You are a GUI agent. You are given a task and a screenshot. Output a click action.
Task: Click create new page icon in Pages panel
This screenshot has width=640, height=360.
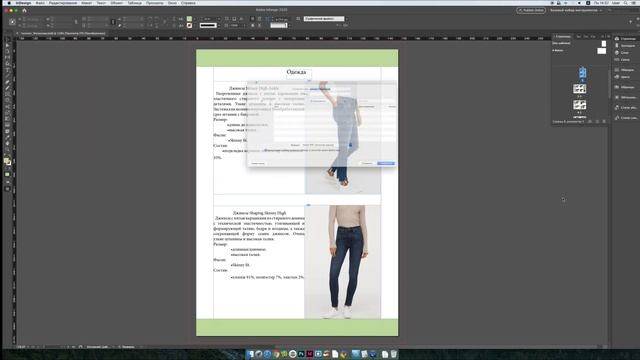(x=598, y=122)
